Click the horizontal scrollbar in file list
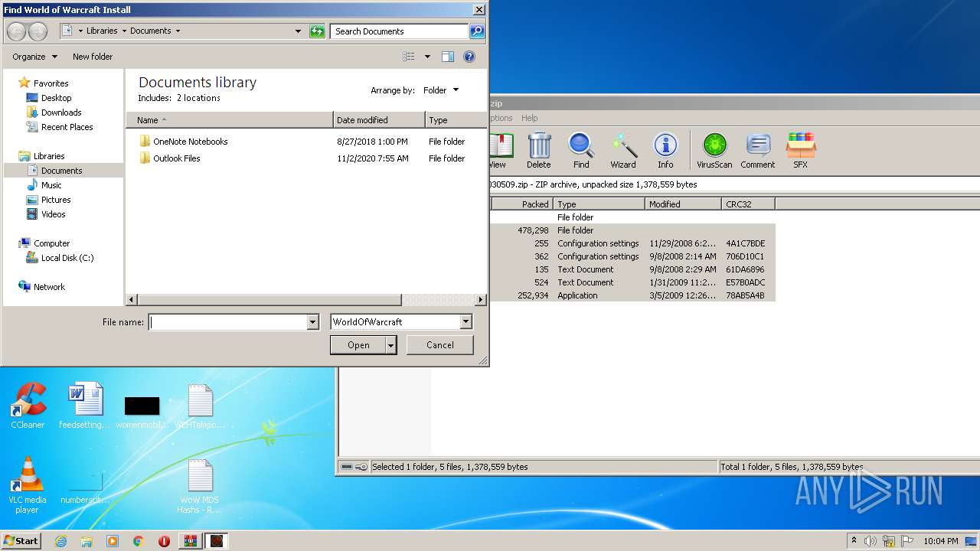 [x=269, y=300]
